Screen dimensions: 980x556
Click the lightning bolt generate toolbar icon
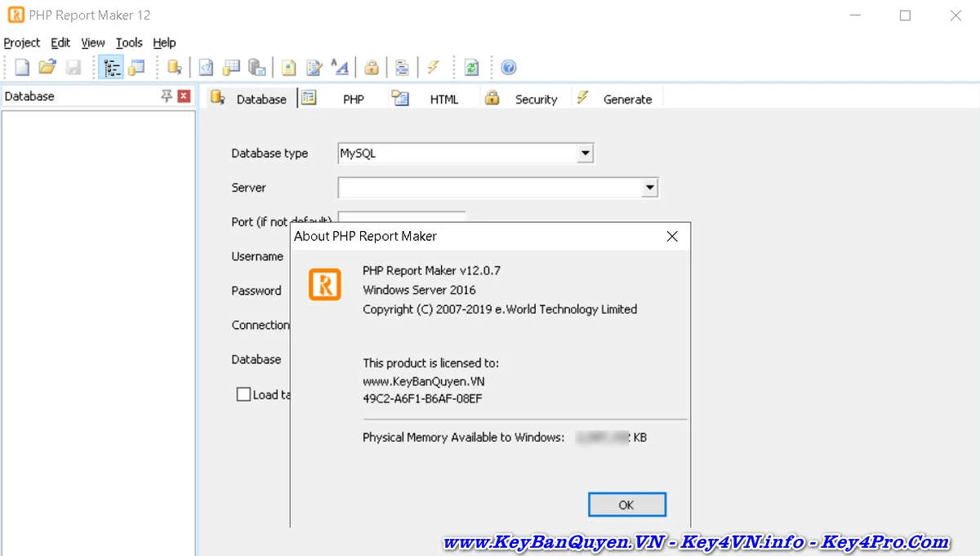click(x=434, y=67)
